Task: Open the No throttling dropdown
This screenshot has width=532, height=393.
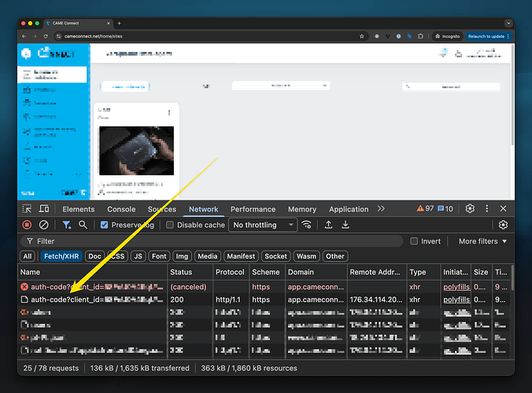Action: click(263, 225)
